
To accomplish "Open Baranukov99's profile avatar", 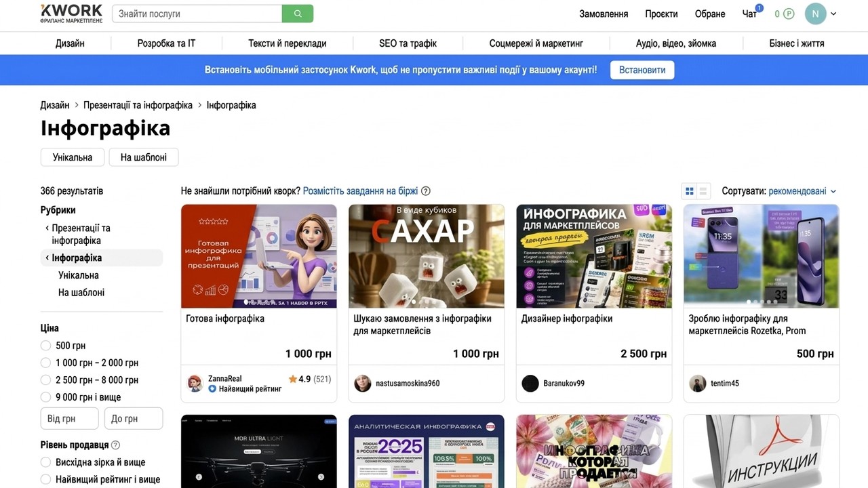I will tap(530, 384).
